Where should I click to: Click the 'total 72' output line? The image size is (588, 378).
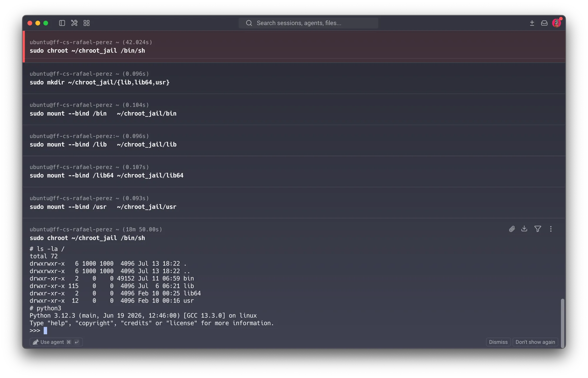[44, 256]
